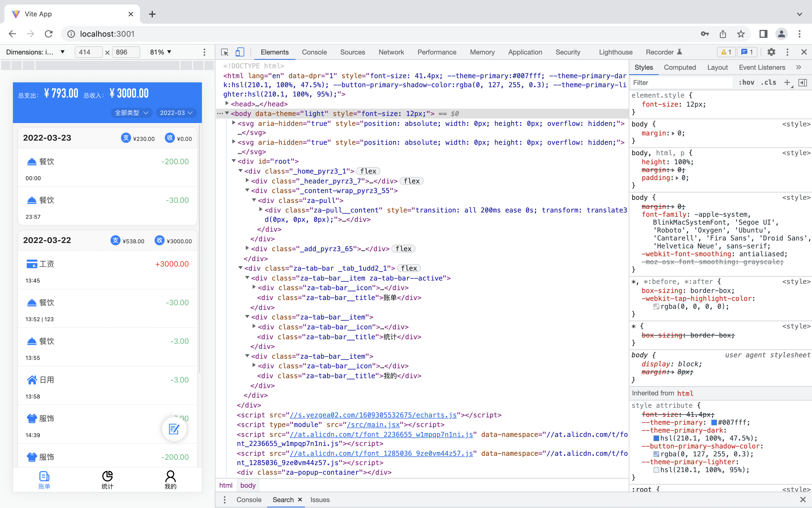Expand margin shorthand in body rule

673,134
